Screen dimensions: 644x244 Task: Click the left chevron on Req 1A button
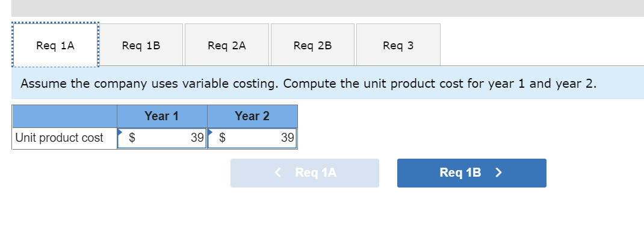(x=278, y=173)
